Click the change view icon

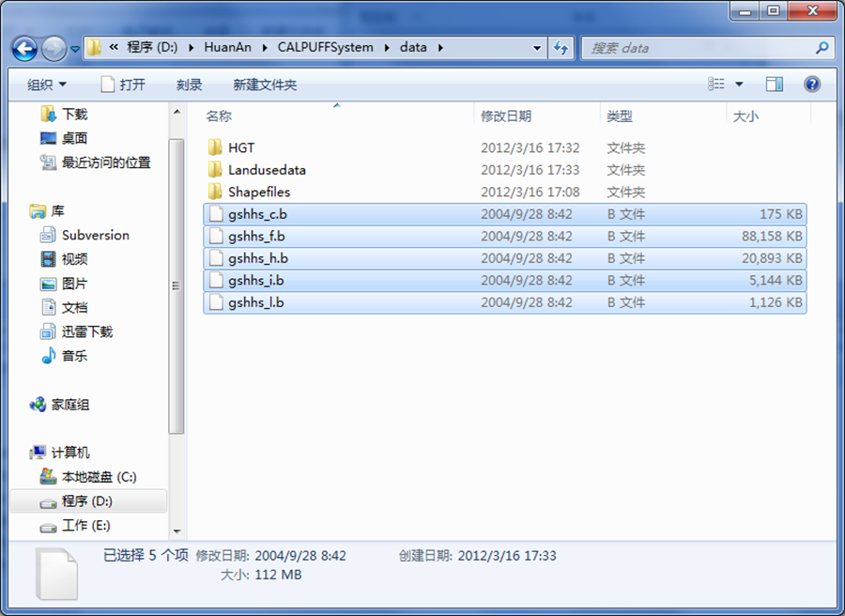point(716,85)
